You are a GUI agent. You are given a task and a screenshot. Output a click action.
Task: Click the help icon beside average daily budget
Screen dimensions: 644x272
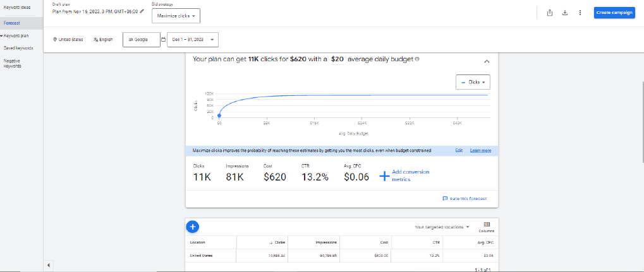pyautogui.click(x=417, y=59)
